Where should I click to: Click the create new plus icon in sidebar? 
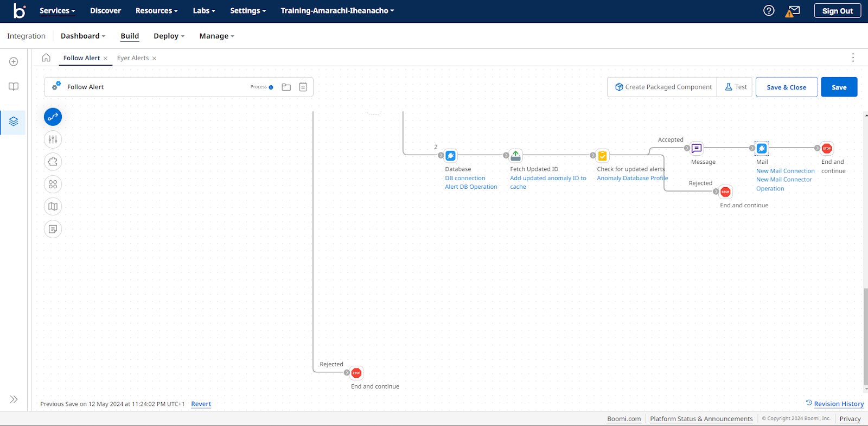pos(14,62)
